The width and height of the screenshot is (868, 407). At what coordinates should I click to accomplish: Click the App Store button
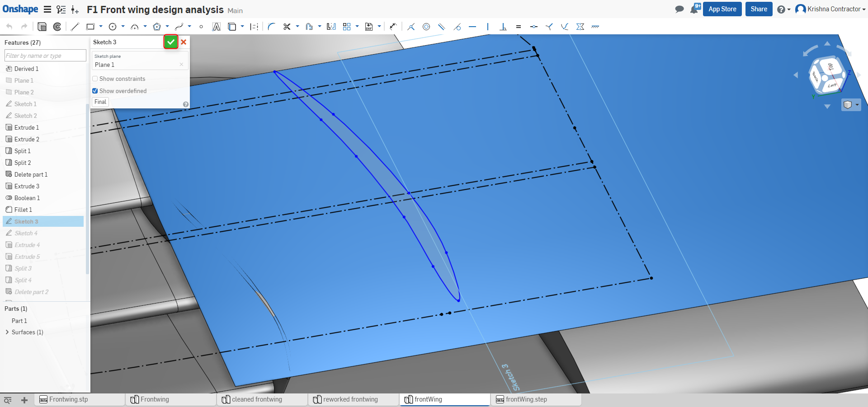722,9
